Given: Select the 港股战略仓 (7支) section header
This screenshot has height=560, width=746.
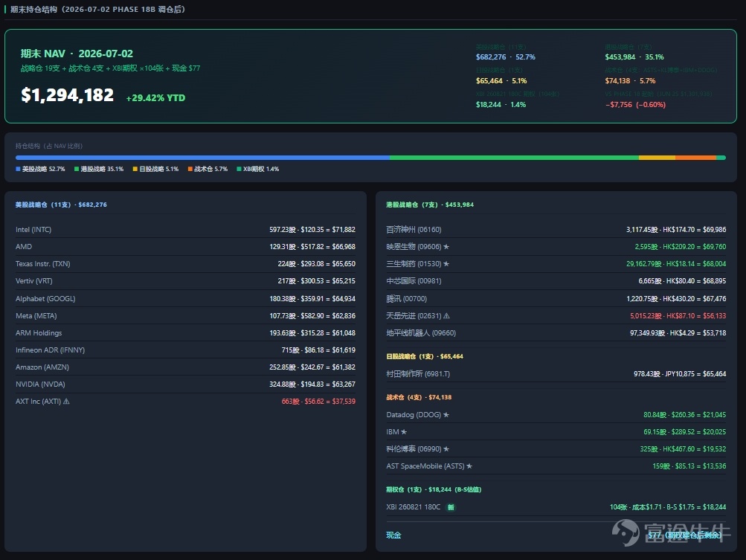Looking at the screenshot, I should (430, 205).
